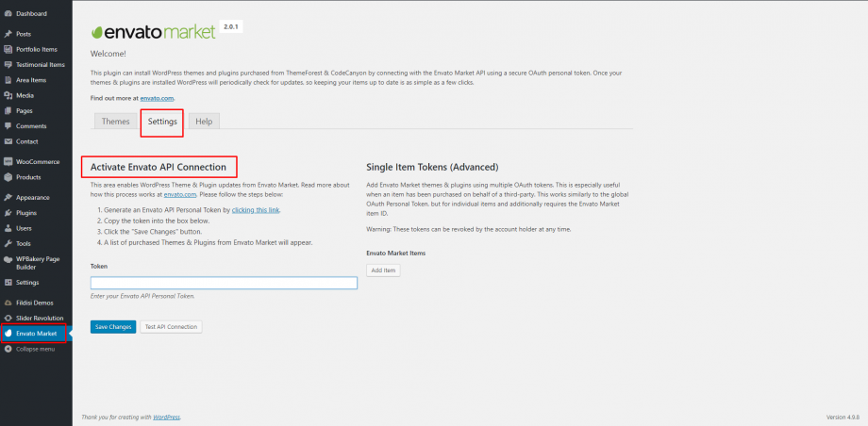Click the WPBakery Page Builder icon
This screenshot has width=868, height=426.
click(8, 259)
